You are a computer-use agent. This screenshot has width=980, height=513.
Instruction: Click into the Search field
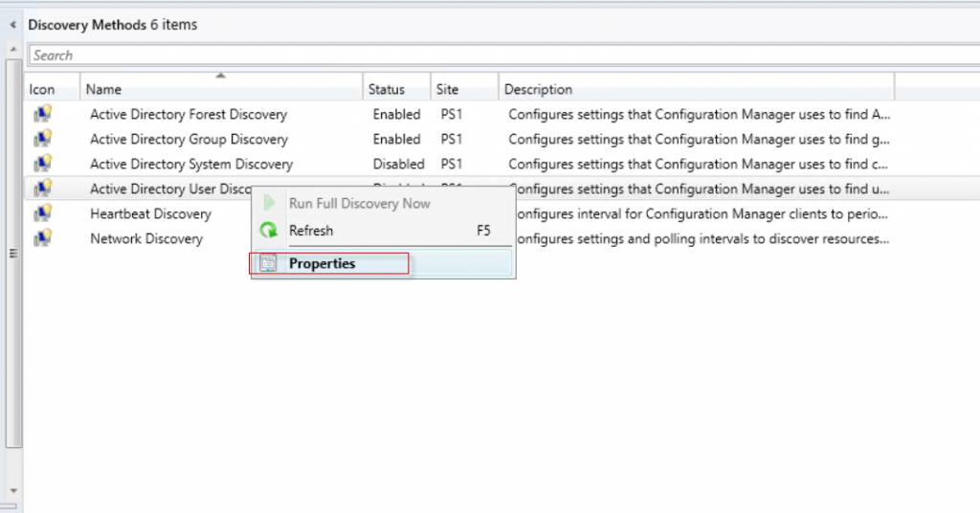503,55
